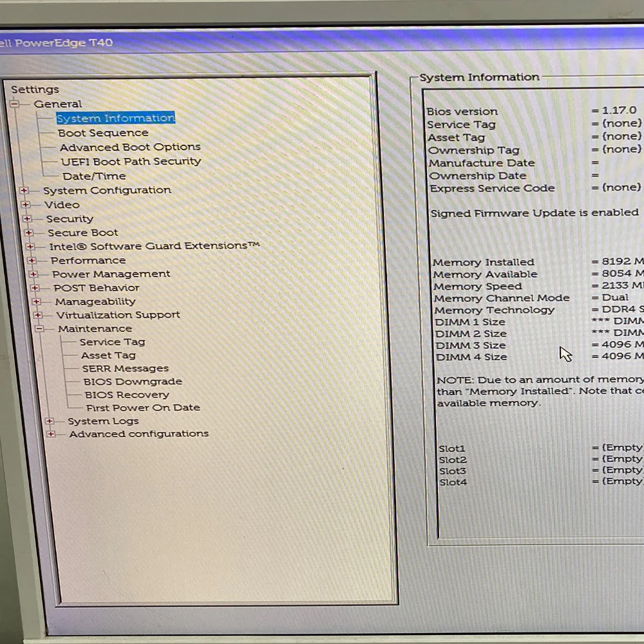Select the POST Behavior label
The width and height of the screenshot is (644, 644).
(97, 288)
